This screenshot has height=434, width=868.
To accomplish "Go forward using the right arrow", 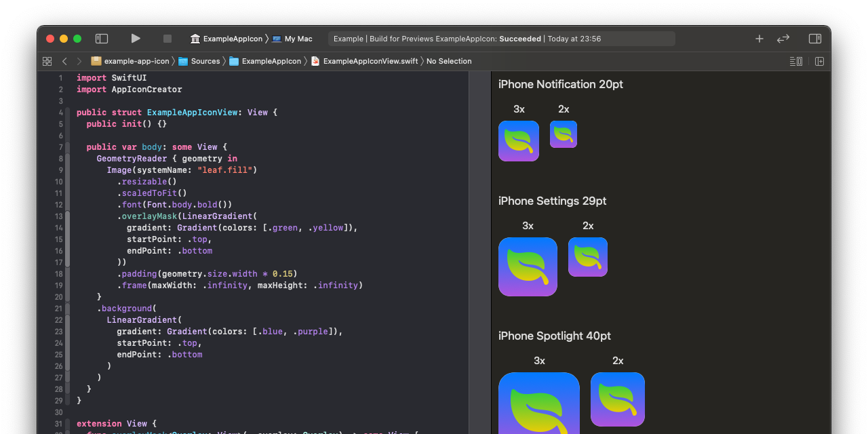I will tap(79, 61).
